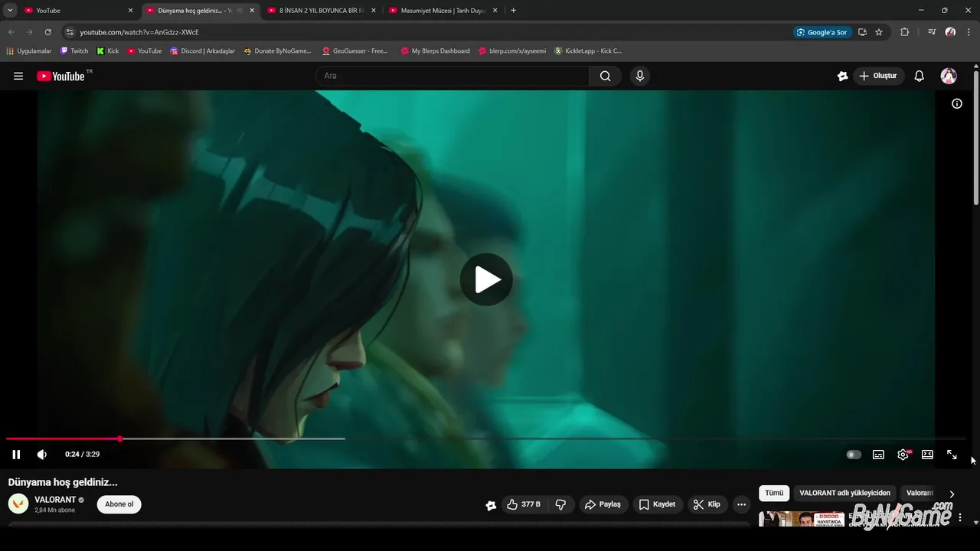Open the browser extensions puzzle icon
Image resolution: width=980 pixels, height=551 pixels.
click(904, 32)
